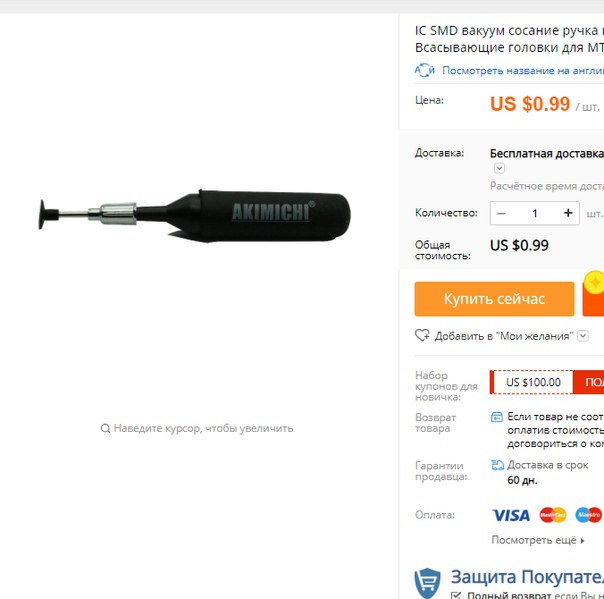Screen dimensions: 604x599
Task: Click the AKIMICHI vacuum pen product image
Action: (x=195, y=215)
